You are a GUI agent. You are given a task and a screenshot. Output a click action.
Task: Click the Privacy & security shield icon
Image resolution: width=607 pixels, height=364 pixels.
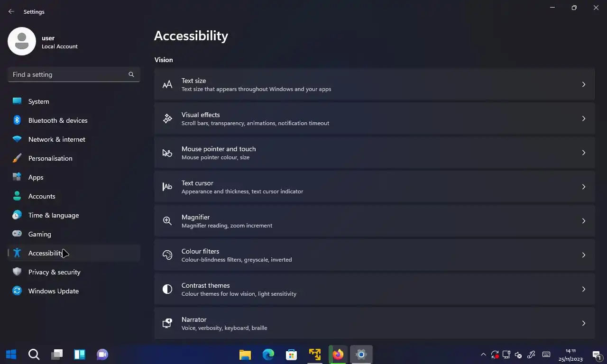(17, 272)
